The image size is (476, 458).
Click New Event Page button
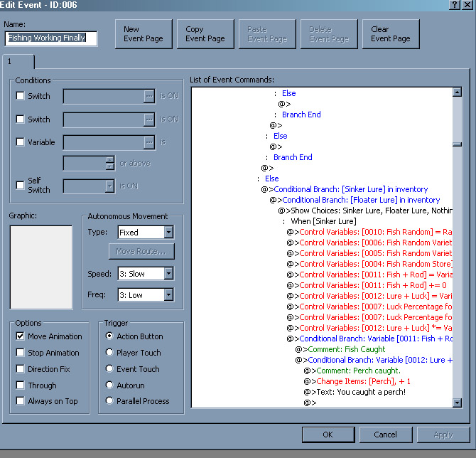pyautogui.click(x=144, y=34)
